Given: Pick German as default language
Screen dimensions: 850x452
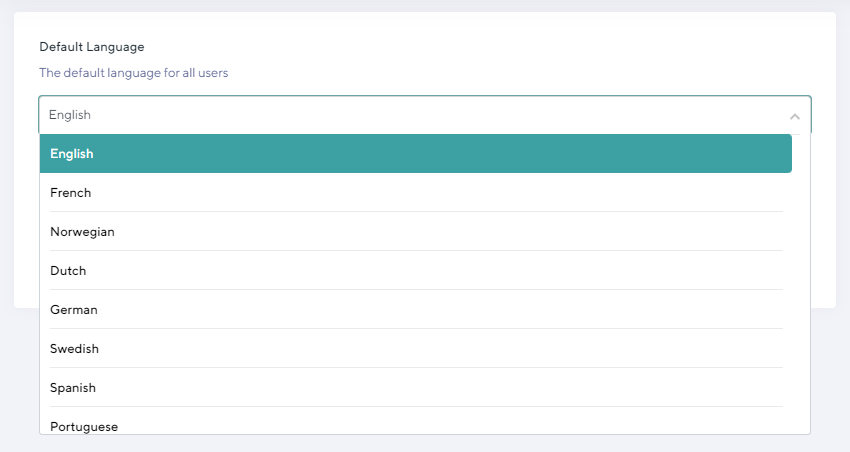Looking at the screenshot, I should click(x=416, y=310).
